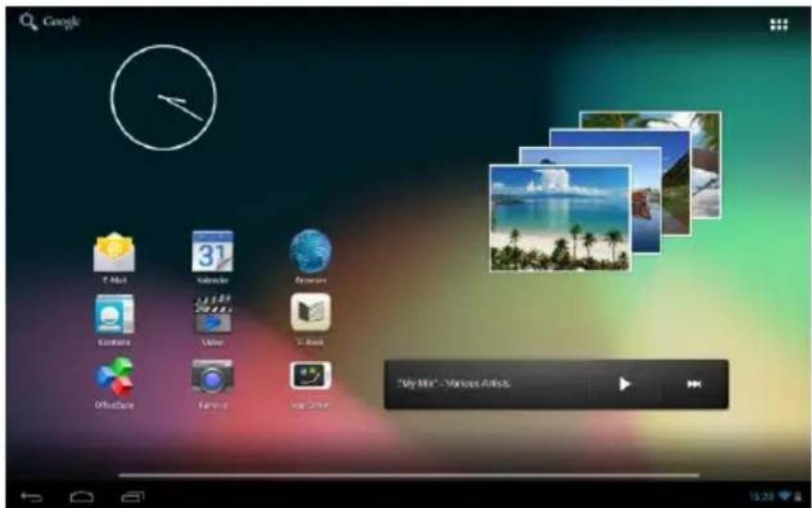Launch the OfficeSuite app
Image resolution: width=812 pixels, height=508 pixels.
coord(114,377)
